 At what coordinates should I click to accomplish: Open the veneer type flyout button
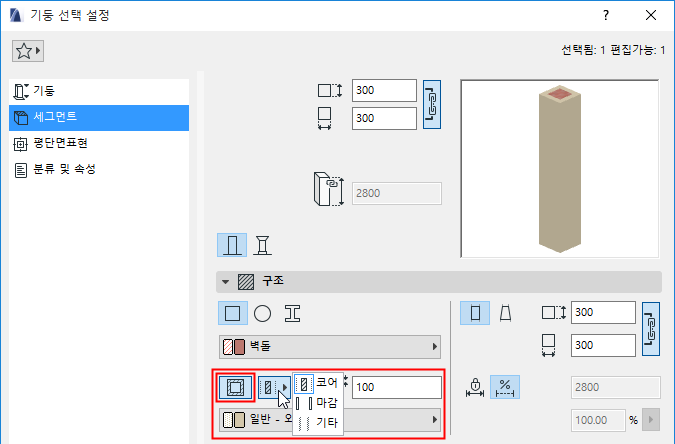point(274,387)
